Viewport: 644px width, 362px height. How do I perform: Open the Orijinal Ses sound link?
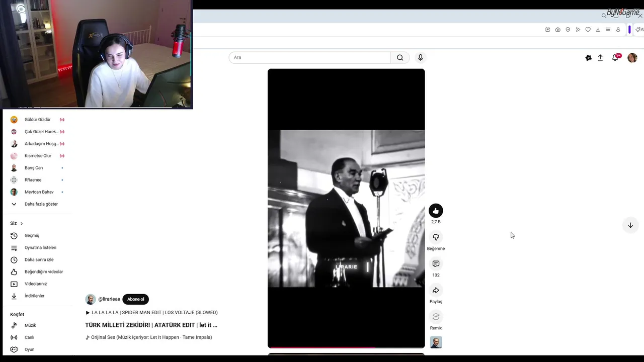coord(149,337)
